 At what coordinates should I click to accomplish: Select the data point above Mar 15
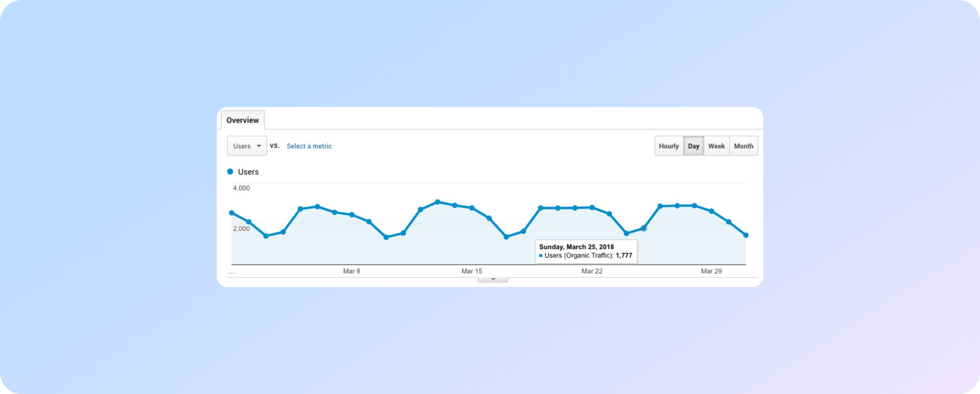click(x=472, y=208)
